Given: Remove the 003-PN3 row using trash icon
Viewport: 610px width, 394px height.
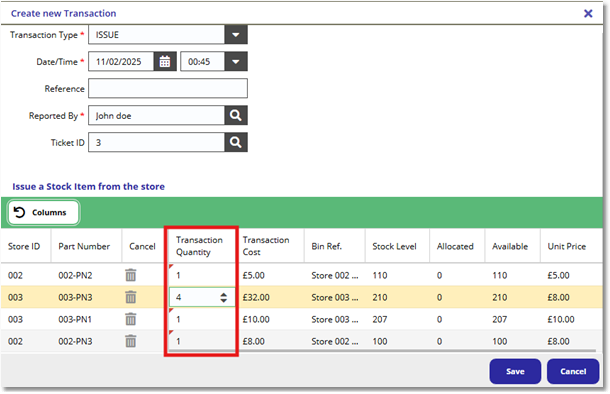Looking at the screenshot, I should (x=131, y=297).
